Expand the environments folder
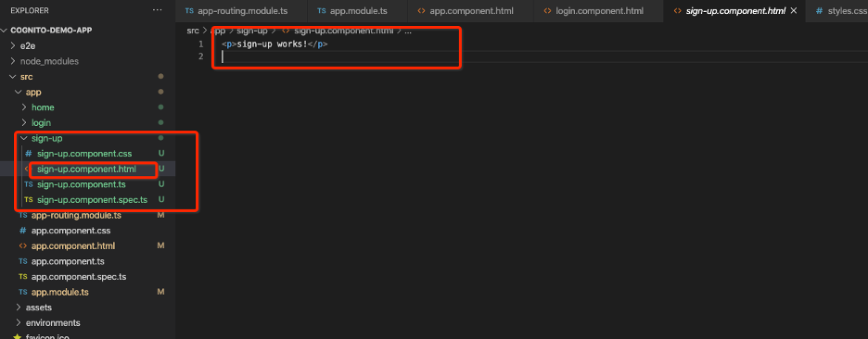The image size is (868, 339). pyautogui.click(x=19, y=323)
